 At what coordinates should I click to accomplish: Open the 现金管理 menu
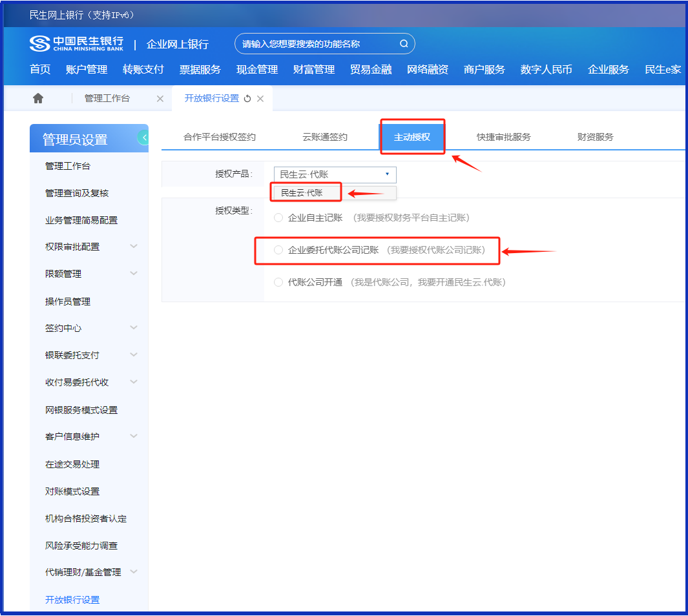point(257,69)
